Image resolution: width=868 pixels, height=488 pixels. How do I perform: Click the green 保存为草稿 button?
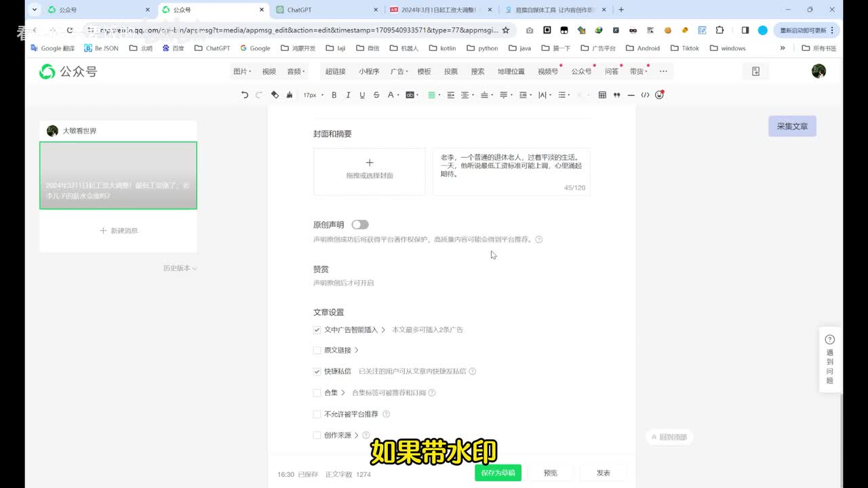[498, 473]
